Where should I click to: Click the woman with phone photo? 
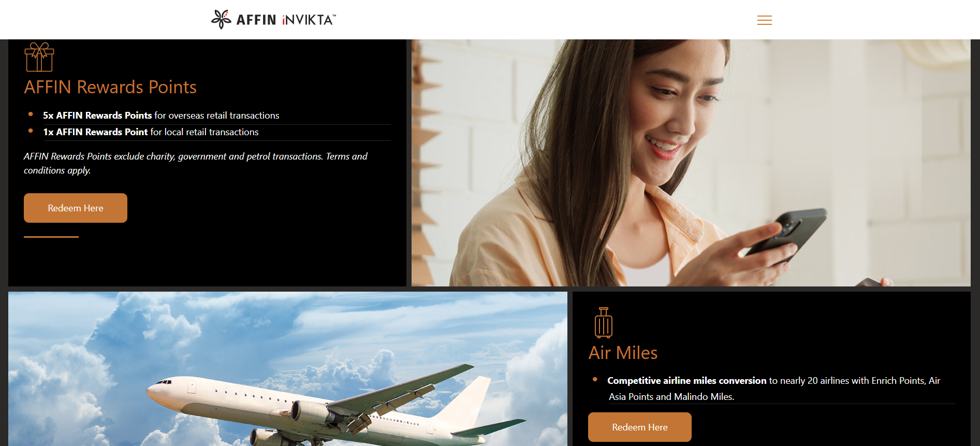coord(691,163)
